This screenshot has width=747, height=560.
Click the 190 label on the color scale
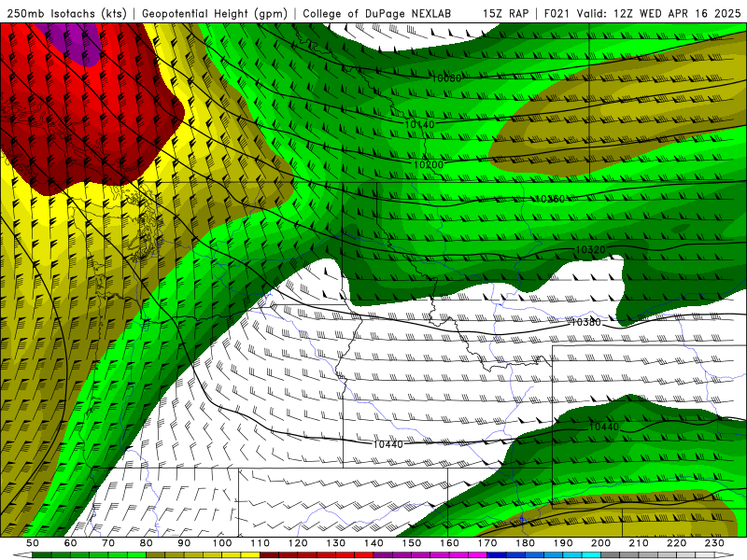tap(563, 543)
